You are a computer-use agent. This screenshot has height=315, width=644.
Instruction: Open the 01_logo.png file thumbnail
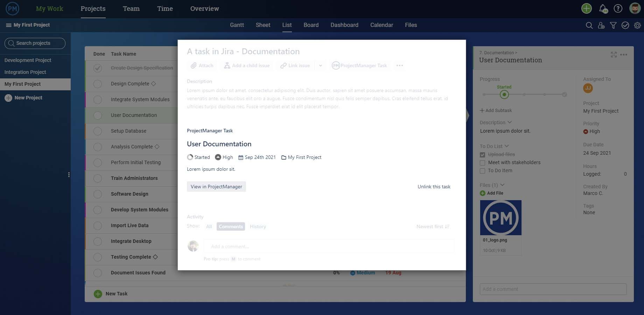coord(501,218)
